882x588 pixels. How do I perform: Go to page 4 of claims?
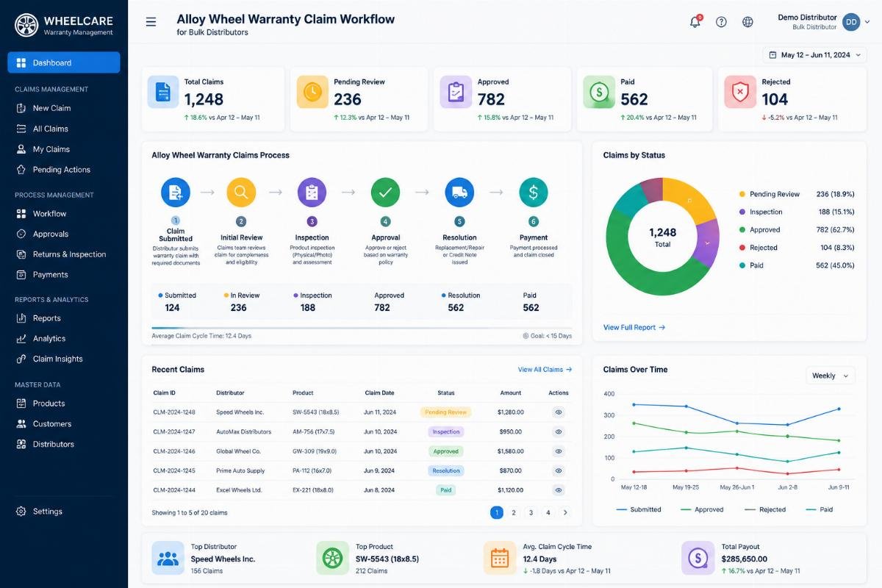point(548,512)
